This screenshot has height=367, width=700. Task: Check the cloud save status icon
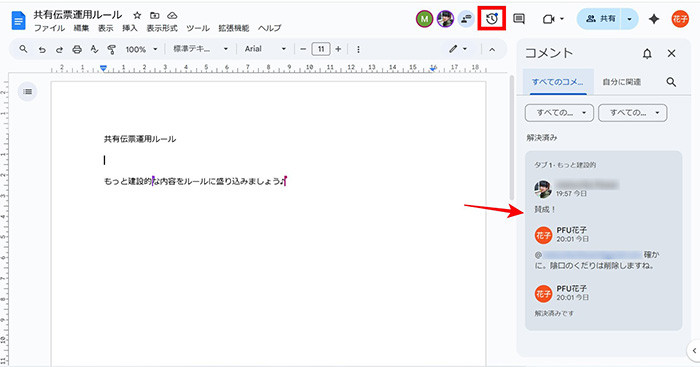(x=172, y=15)
